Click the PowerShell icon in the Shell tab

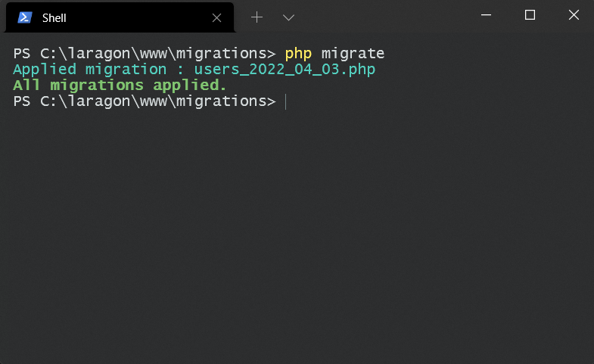pos(25,17)
